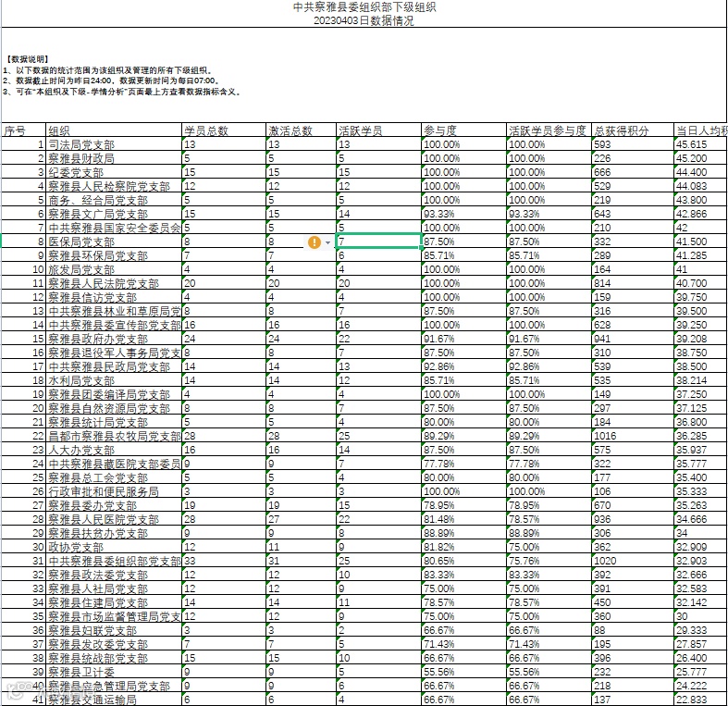Select the 活跃学员 header cell
The image size is (728, 706).
[x=378, y=130]
